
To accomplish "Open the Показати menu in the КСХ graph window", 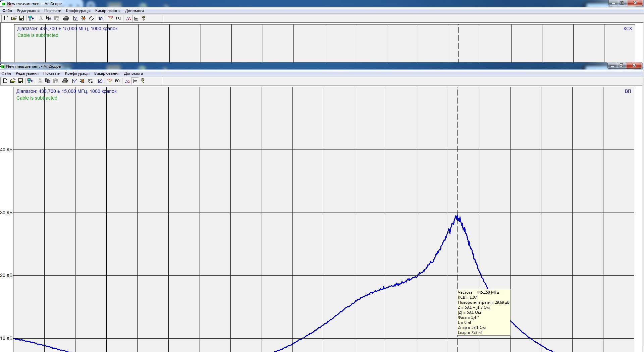I will (x=53, y=11).
